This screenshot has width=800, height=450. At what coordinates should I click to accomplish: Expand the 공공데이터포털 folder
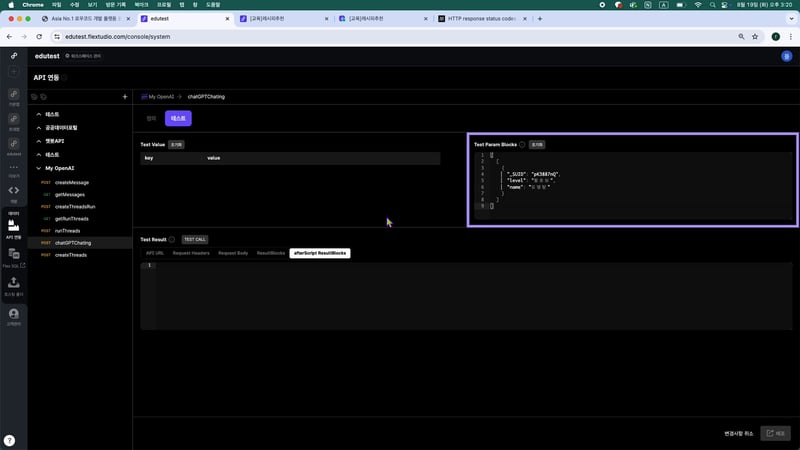[38, 128]
